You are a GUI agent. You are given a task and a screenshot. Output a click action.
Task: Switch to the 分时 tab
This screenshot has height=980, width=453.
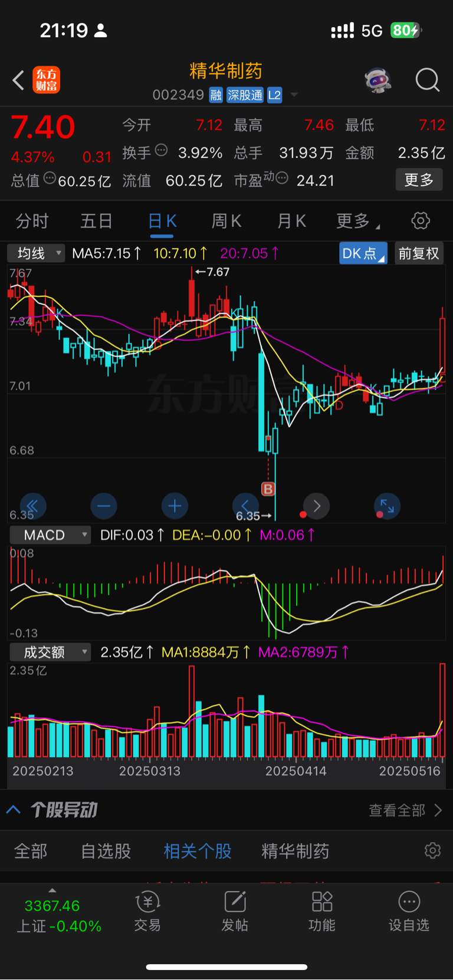tap(32, 221)
